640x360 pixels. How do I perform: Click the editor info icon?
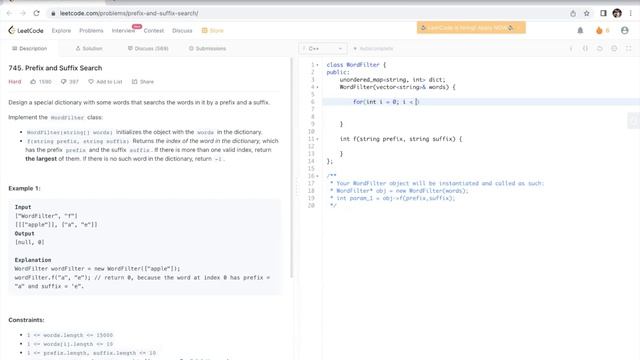coord(571,49)
